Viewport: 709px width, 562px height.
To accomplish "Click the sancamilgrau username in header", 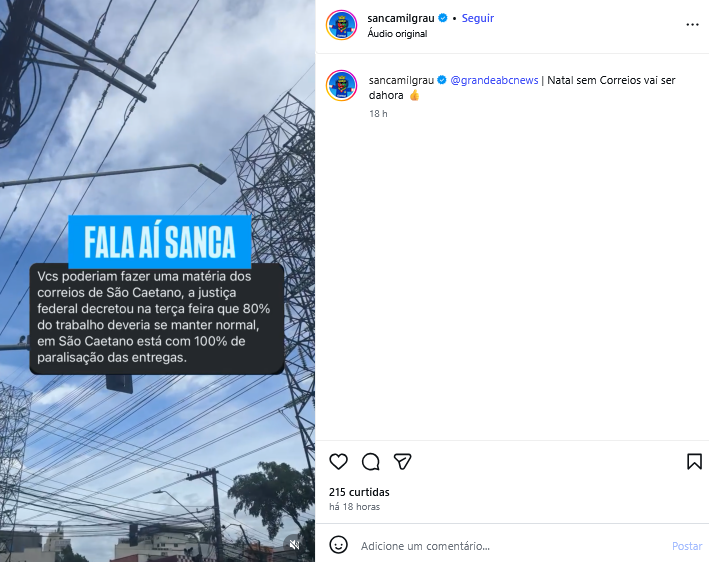I will click(401, 18).
